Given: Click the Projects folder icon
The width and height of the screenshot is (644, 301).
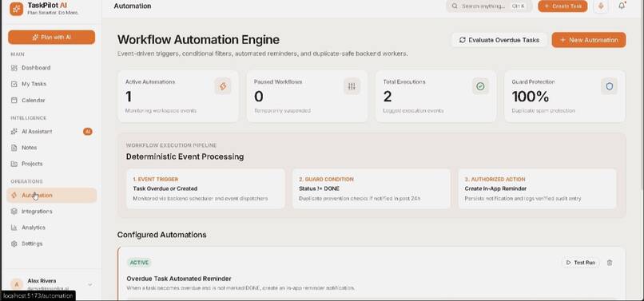Looking at the screenshot, I should click(x=14, y=164).
